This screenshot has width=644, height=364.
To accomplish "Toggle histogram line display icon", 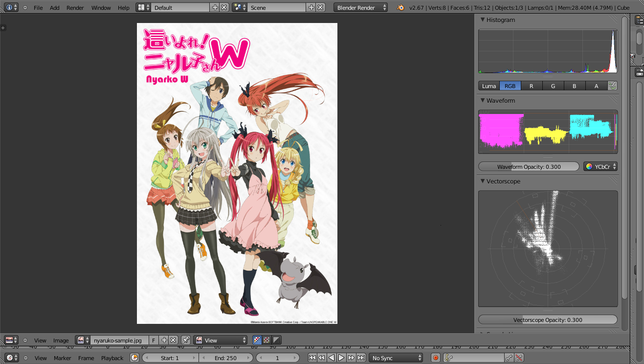I will coord(613,86).
